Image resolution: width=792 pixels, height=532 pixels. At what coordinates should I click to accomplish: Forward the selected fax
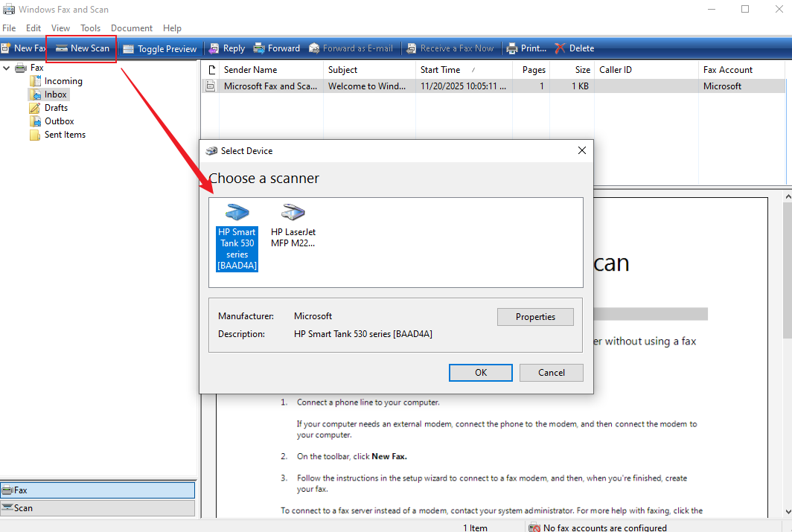(x=276, y=48)
